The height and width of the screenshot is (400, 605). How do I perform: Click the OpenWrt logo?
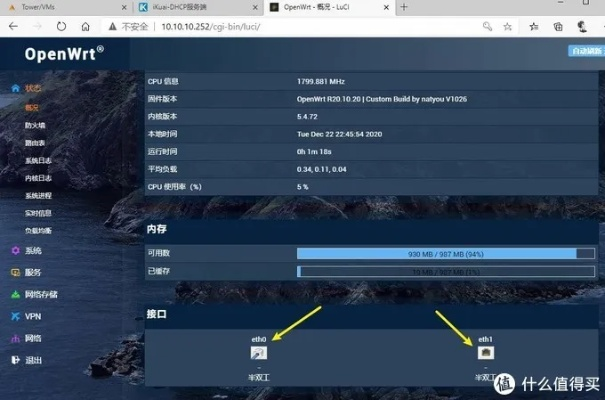pyautogui.click(x=64, y=54)
